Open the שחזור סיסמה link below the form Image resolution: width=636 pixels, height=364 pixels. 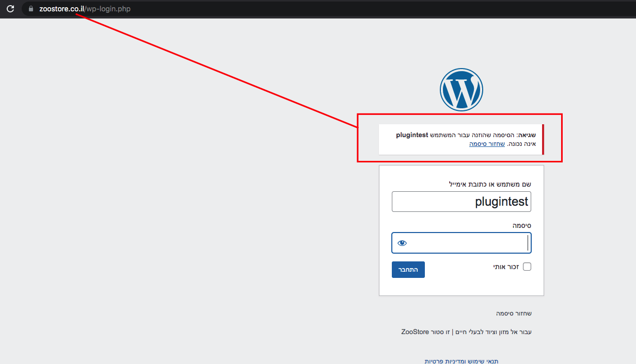[x=514, y=313]
